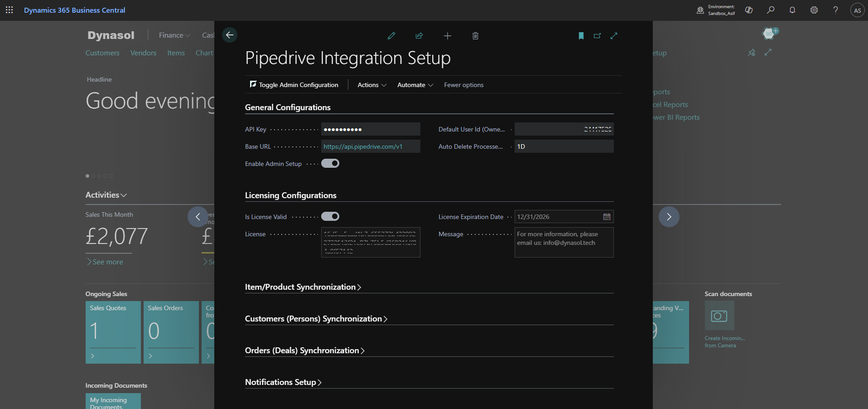Expand Item/Product Synchronization section
868x409 pixels.
(303, 287)
